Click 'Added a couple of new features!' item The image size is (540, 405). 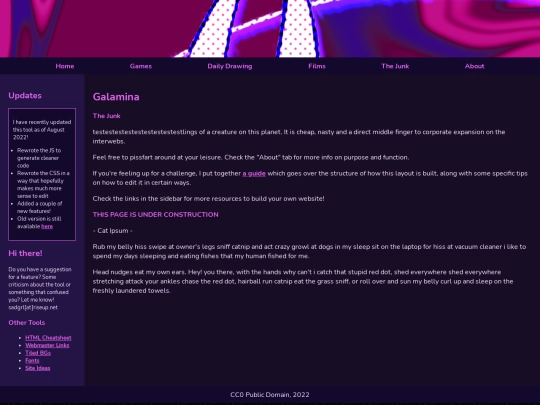(x=40, y=207)
